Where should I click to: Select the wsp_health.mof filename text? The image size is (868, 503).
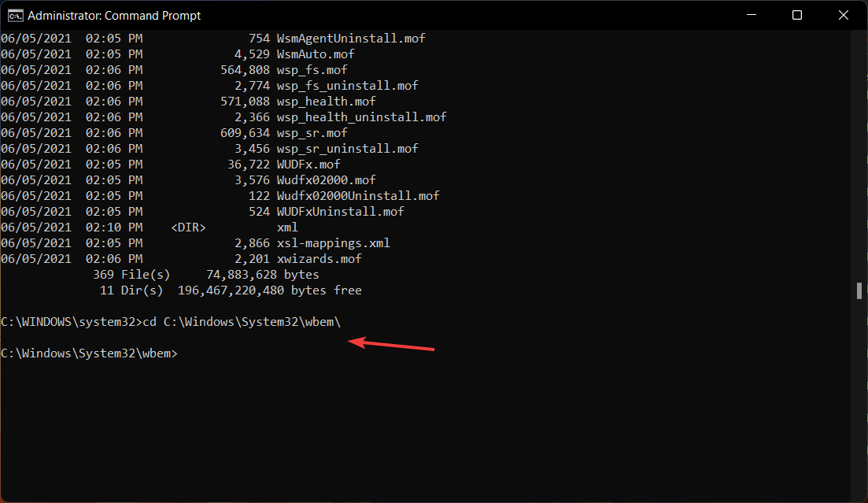(x=326, y=101)
